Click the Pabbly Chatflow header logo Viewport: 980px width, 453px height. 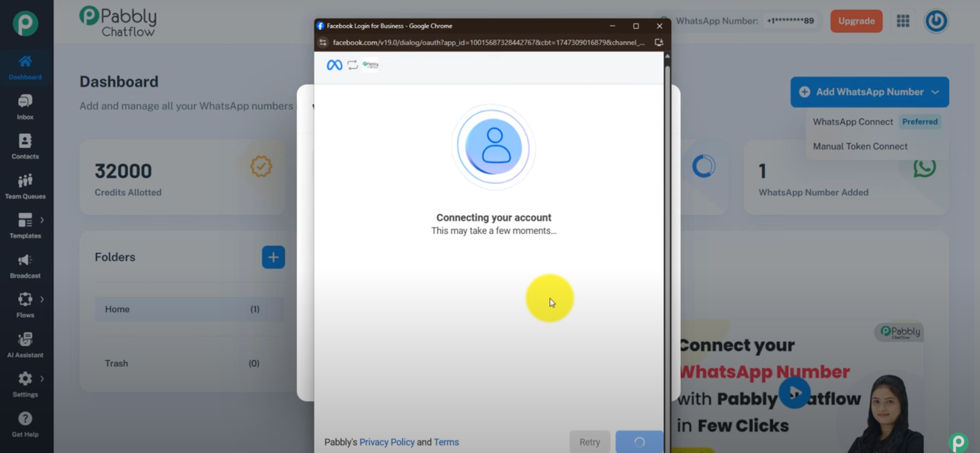[118, 22]
